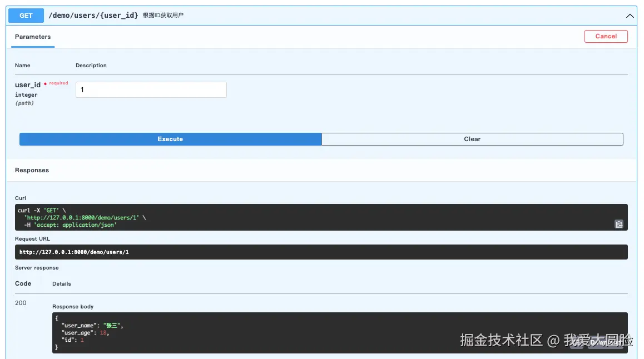The width and height of the screenshot is (644, 359).
Task: Focus the user_id input field
Action: pos(151,90)
